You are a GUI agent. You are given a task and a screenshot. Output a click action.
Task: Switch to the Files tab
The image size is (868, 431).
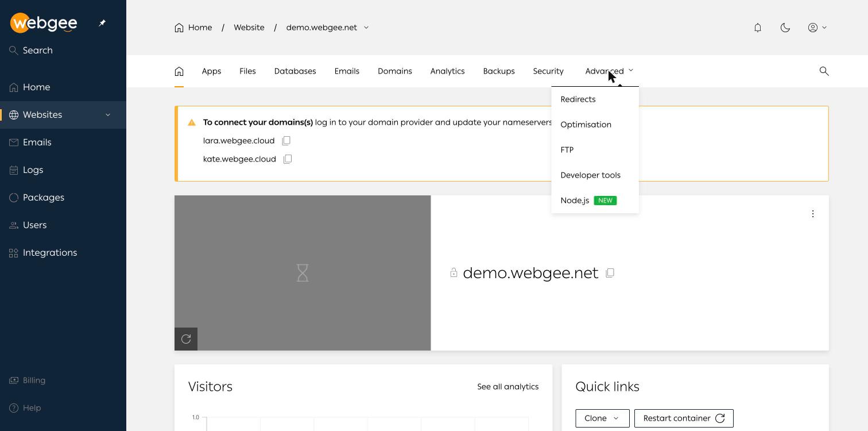pyautogui.click(x=247, y=71)
